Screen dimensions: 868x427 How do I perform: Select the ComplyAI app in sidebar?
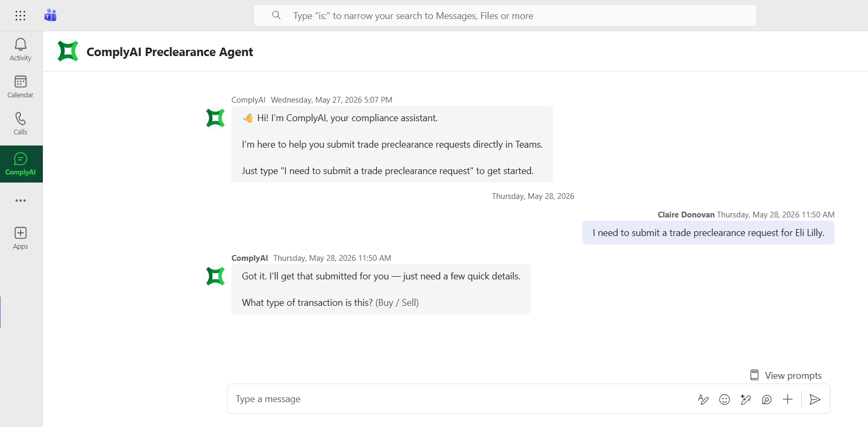pyautogui.click(x=21, y=164)
